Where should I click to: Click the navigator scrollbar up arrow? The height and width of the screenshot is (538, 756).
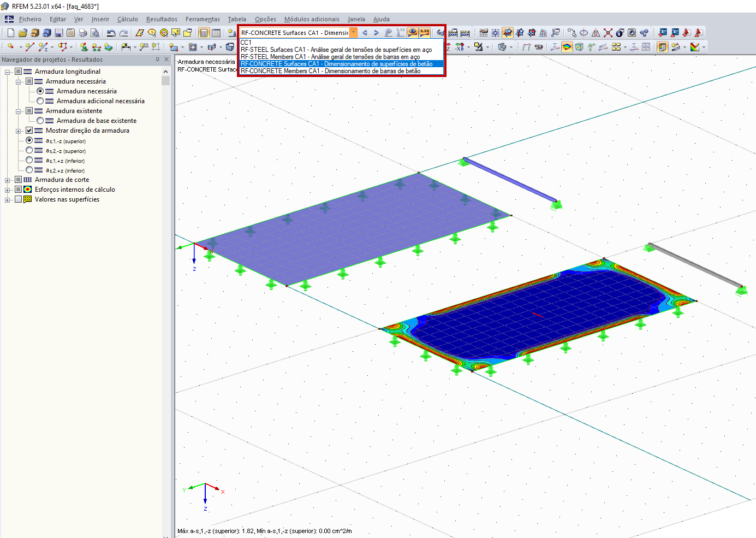tap(165, 72)
